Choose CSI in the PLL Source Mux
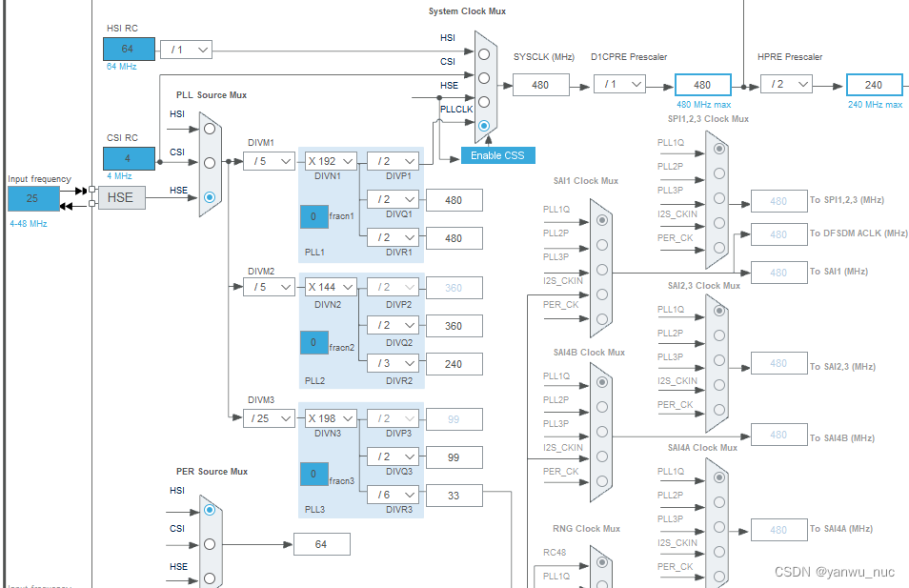The height and width of the screenshot is (588, 909). (x=210, y=163)
